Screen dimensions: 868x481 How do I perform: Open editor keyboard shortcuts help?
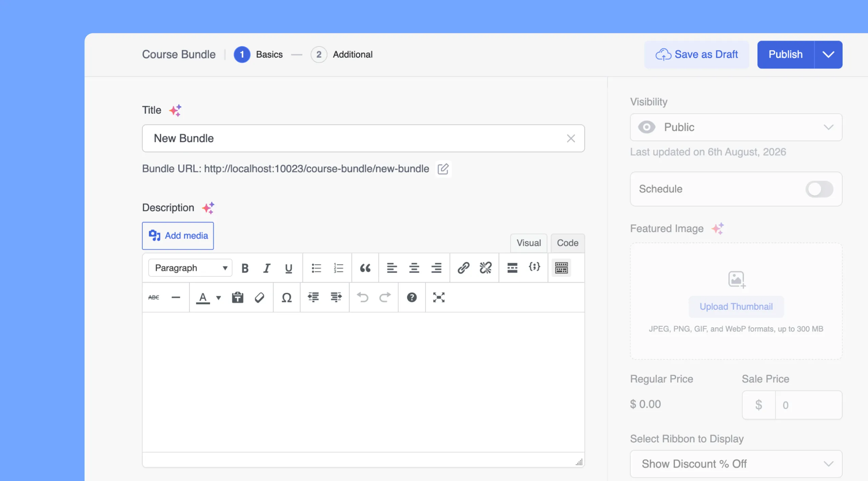click(x=412, y=297)
